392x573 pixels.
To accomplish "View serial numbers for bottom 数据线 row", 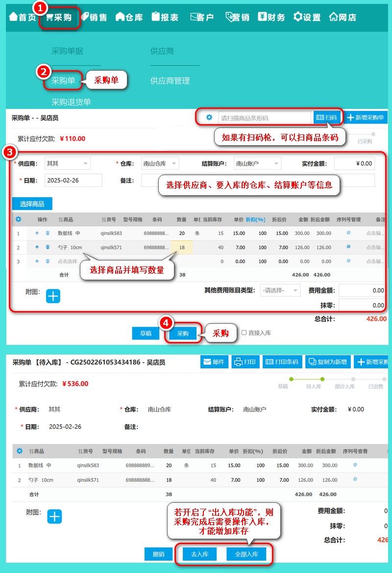I will tap(355, 465).
